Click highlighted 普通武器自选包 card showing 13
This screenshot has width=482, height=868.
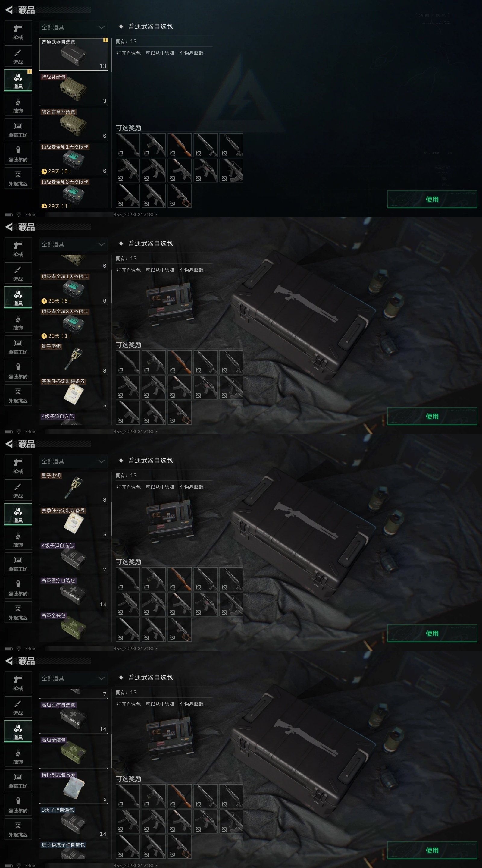[x=74, y=54]
